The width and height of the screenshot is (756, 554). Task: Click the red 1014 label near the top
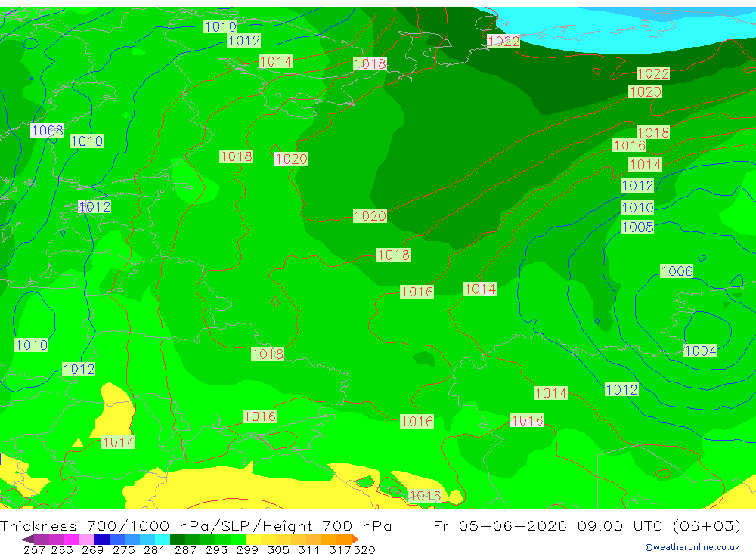tap(275, 61)
